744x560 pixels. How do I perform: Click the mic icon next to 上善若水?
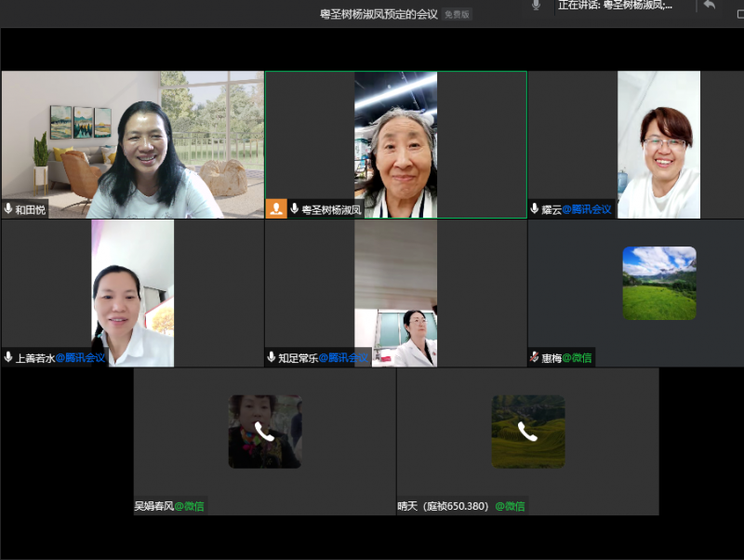tap(8, 357)
